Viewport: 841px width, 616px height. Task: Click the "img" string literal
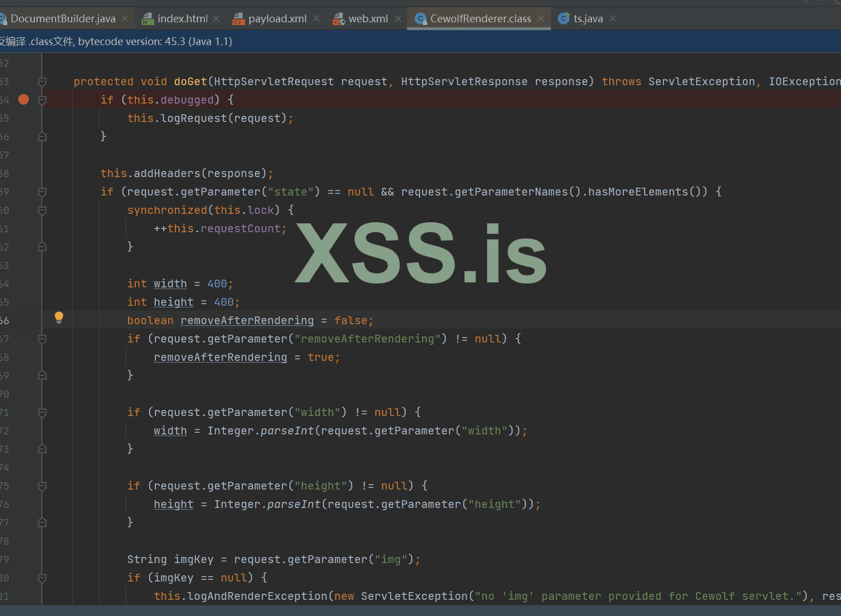(391, 560)
